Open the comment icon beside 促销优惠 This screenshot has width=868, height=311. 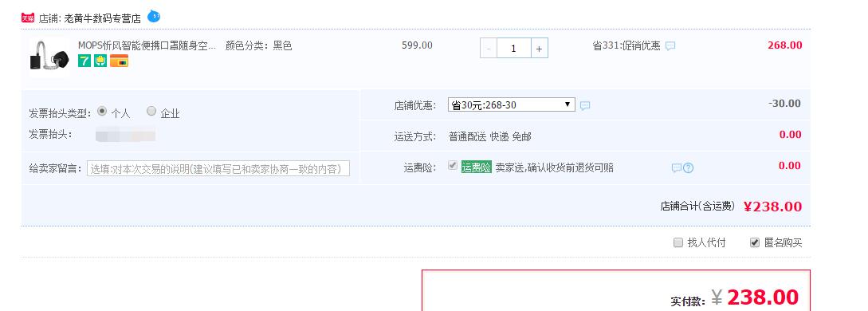click(x=670, y=46)
